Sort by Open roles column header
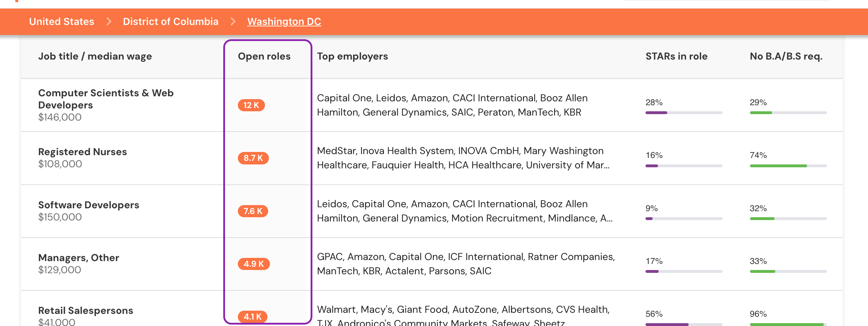 click(264, 56)
